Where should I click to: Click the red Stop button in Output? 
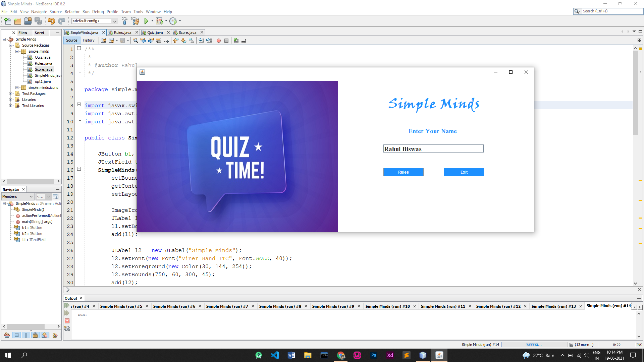pos(67,321)
